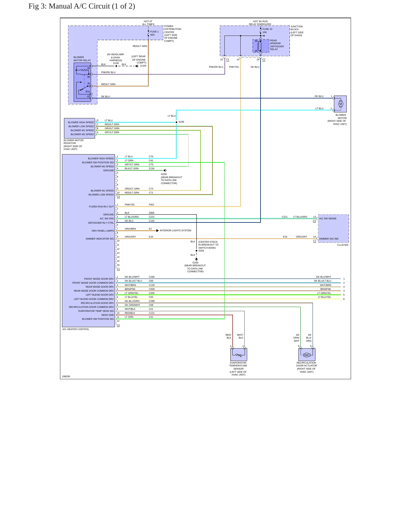Screen dimensions: 411x532
Task: Click the 'BLOWER LOW SPEED' label on the resistor
Action: tap(81, 126)
